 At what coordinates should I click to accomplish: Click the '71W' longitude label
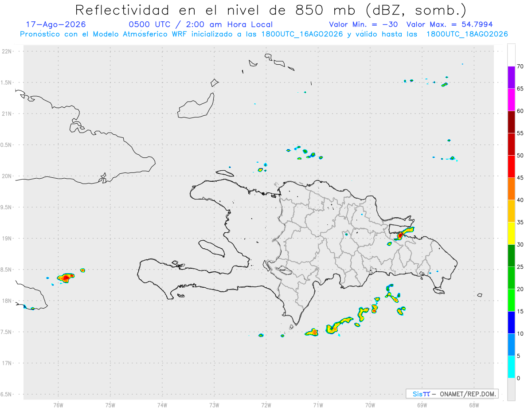[x=318, y=405]
